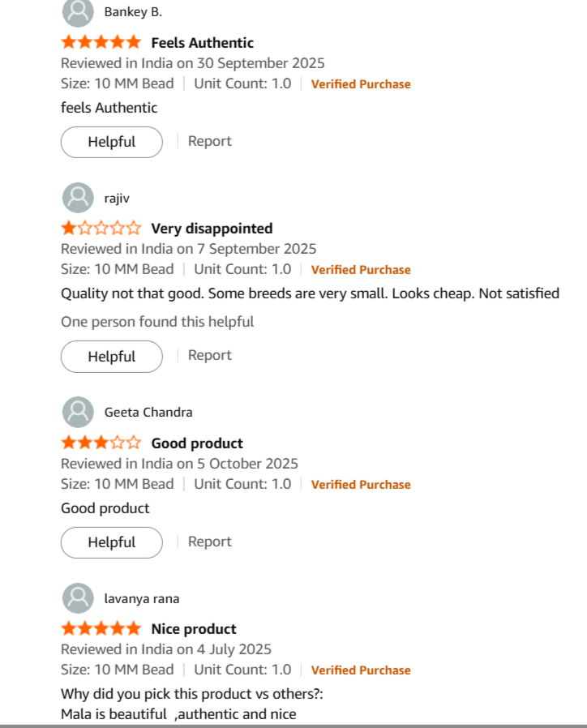Image resolution: width=587 pixels, height=728 pixels.
Task: Open reviewer name Geeta Chandra
Action: 148,413
